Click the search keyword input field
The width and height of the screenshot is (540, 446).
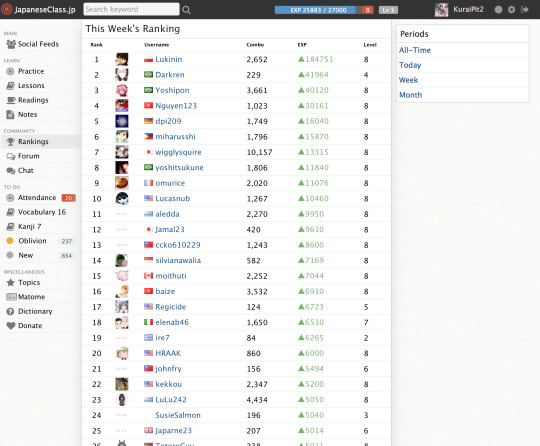pyautogui.click(x=131, y=9)
